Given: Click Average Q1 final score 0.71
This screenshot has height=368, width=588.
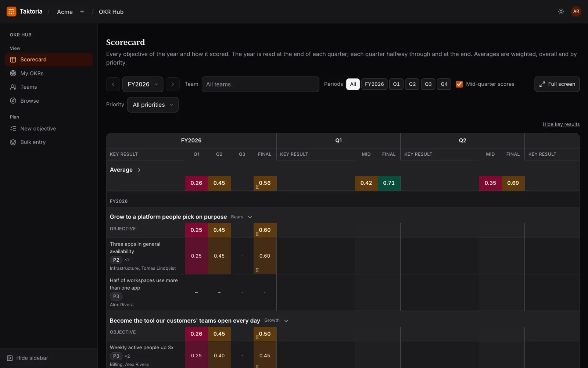Looking at the screenshot, I should tap(389, 183).
